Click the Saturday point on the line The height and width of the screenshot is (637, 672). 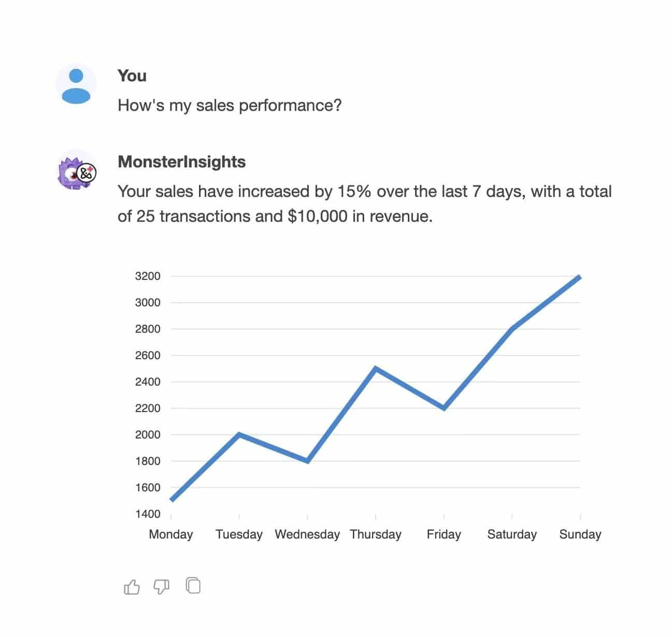click(512, 329)
